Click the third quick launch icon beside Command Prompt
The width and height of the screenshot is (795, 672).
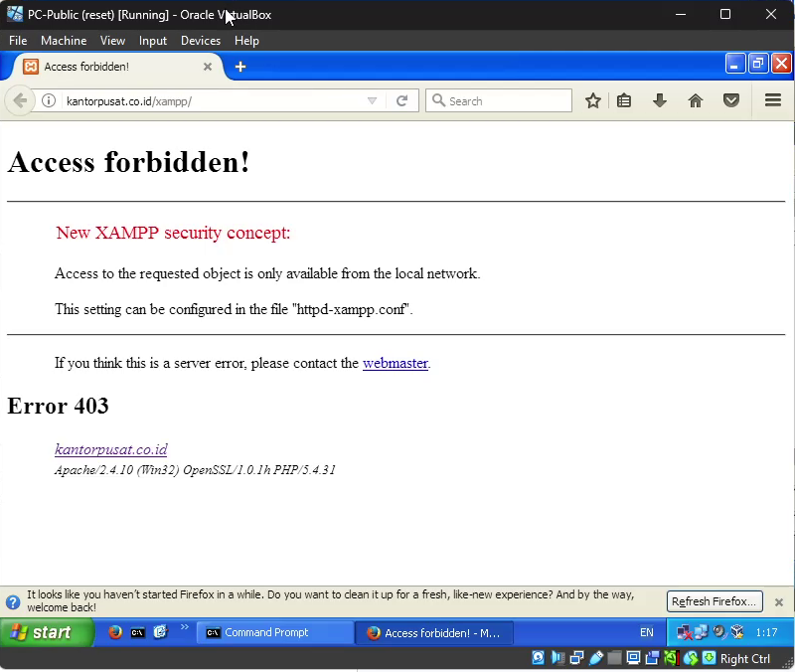[x=160, y=632]
